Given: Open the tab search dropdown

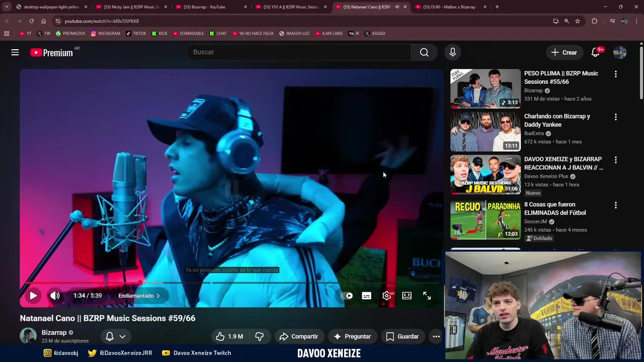Looking at the screenshot, I should coord(7,7).
